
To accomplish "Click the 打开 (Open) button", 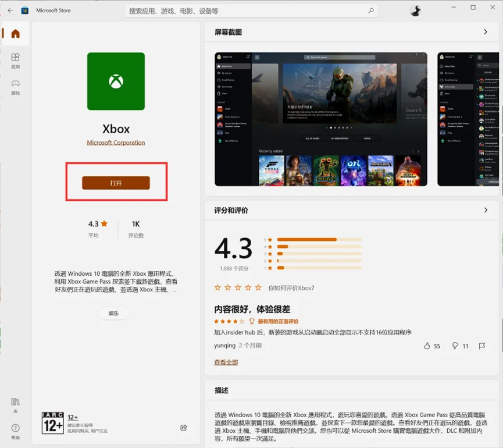I will tap(116, 183).
